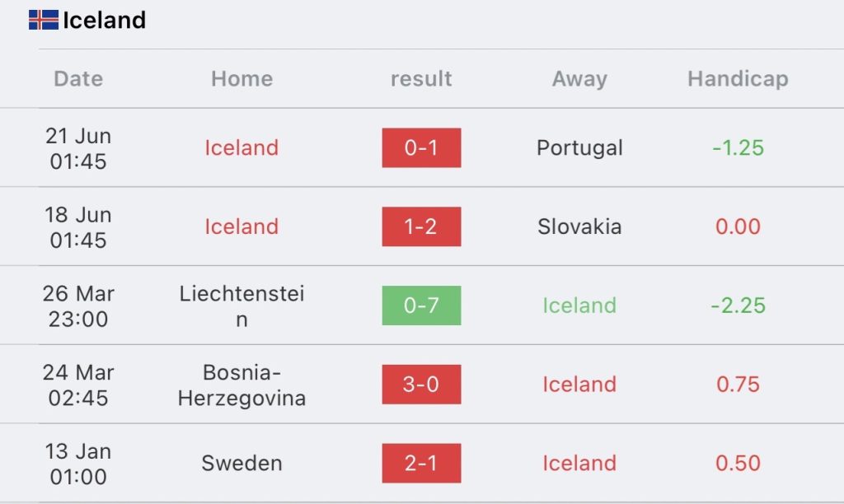Screen dimensions: 844x504
Task: Select the Home column header
Action: [241, 79]
